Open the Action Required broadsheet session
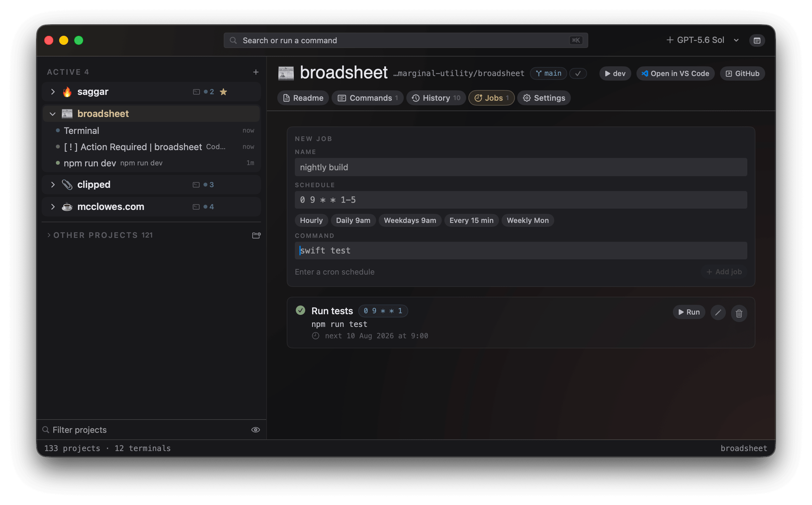Screen dimensions: 812x505 click(x=151, y=147)
